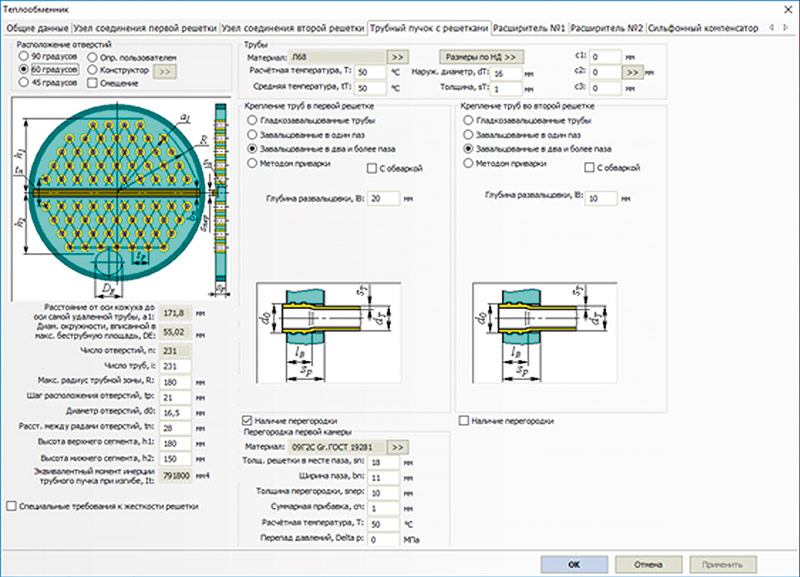
Task: Open Узел соединения первой решетки tab
Action: (x=145, y=28)
